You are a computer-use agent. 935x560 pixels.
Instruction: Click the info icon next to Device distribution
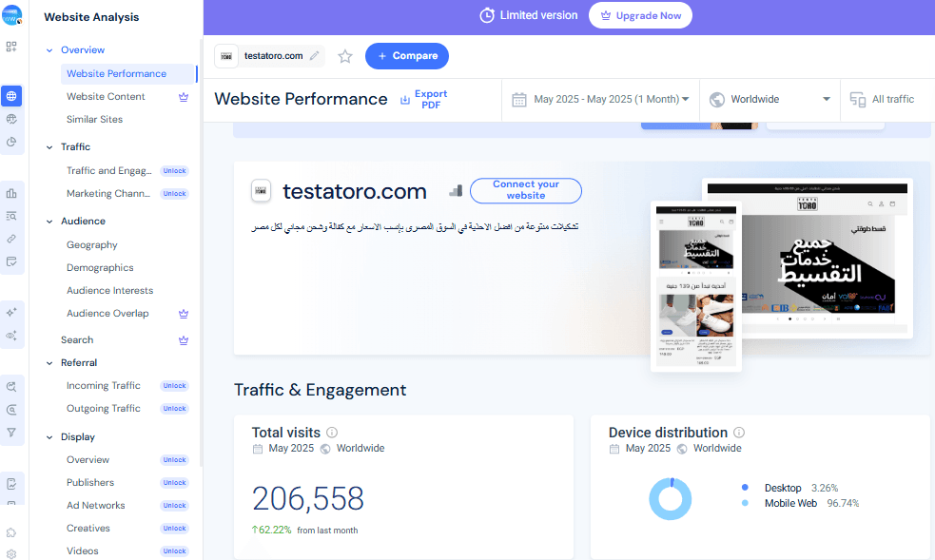tap(739, 433)
